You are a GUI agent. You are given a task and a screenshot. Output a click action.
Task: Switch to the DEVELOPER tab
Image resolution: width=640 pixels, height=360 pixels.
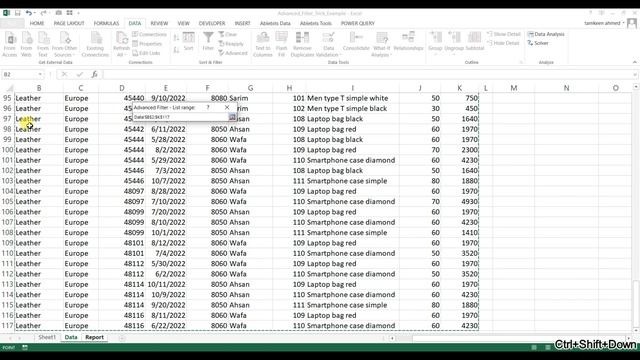212,23
